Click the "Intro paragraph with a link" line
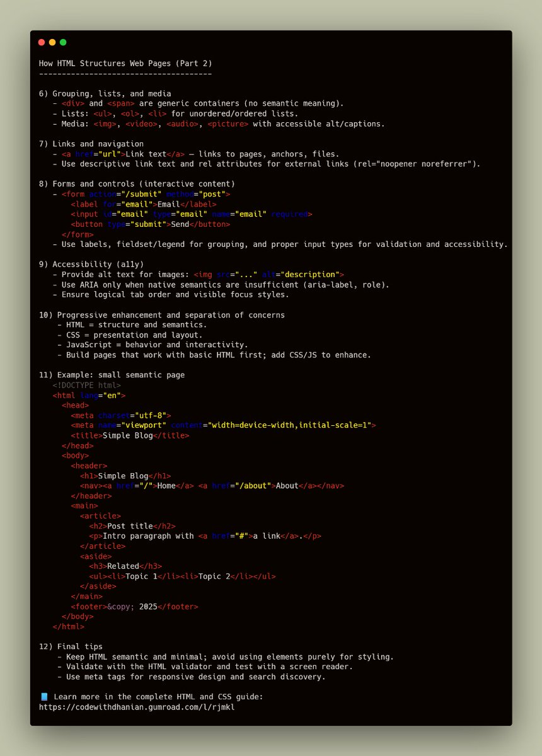The height and width of the screenshot is (756, 542). pyautogui.click(x=205, y=536)
